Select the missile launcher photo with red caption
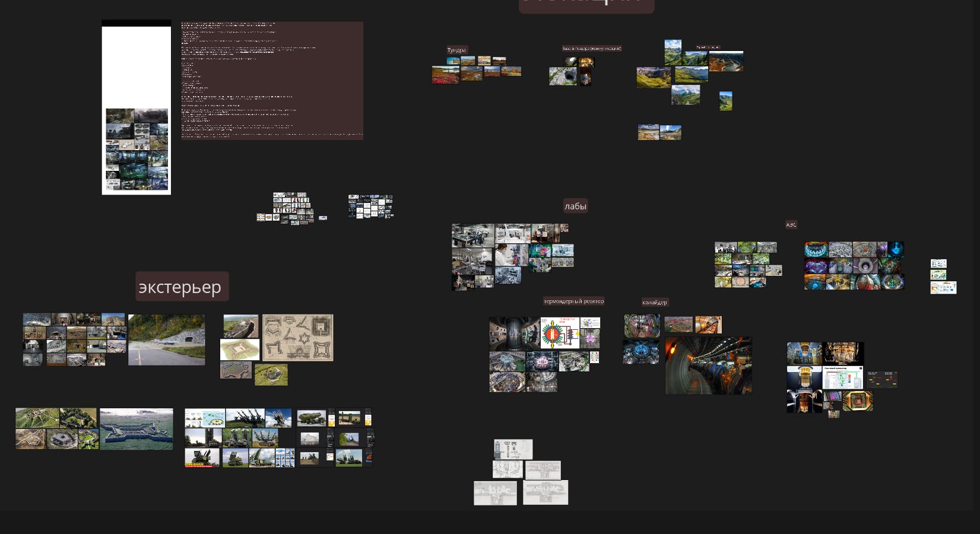 tap(202, 458)
